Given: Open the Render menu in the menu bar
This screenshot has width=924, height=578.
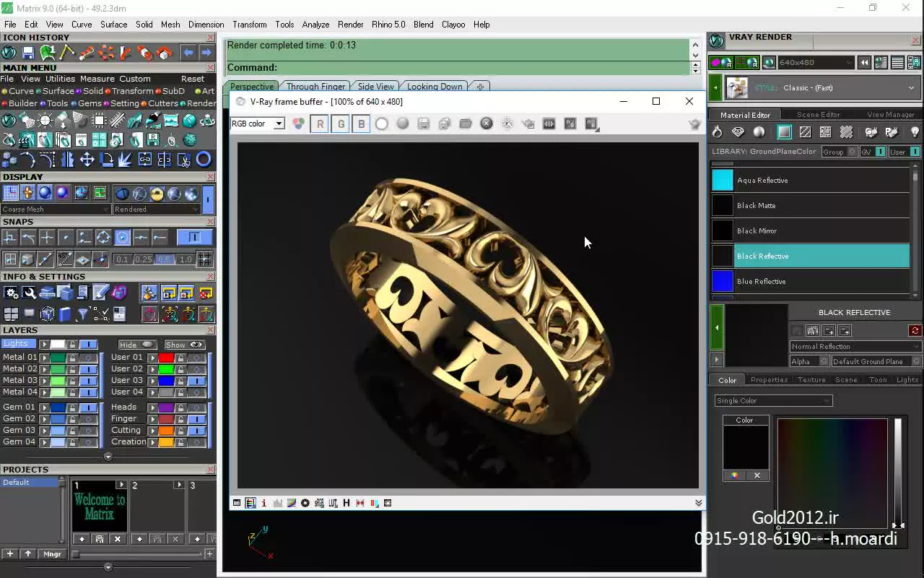Looking at the screenshot, I should [x=350, y=25].
